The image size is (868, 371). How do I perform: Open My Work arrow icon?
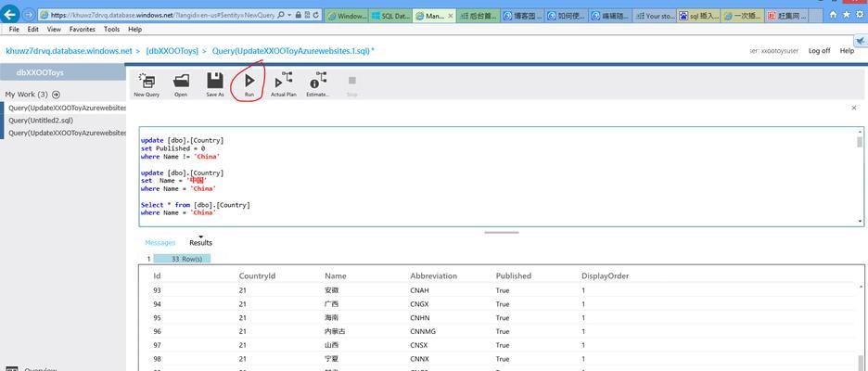tap(56, 95)
